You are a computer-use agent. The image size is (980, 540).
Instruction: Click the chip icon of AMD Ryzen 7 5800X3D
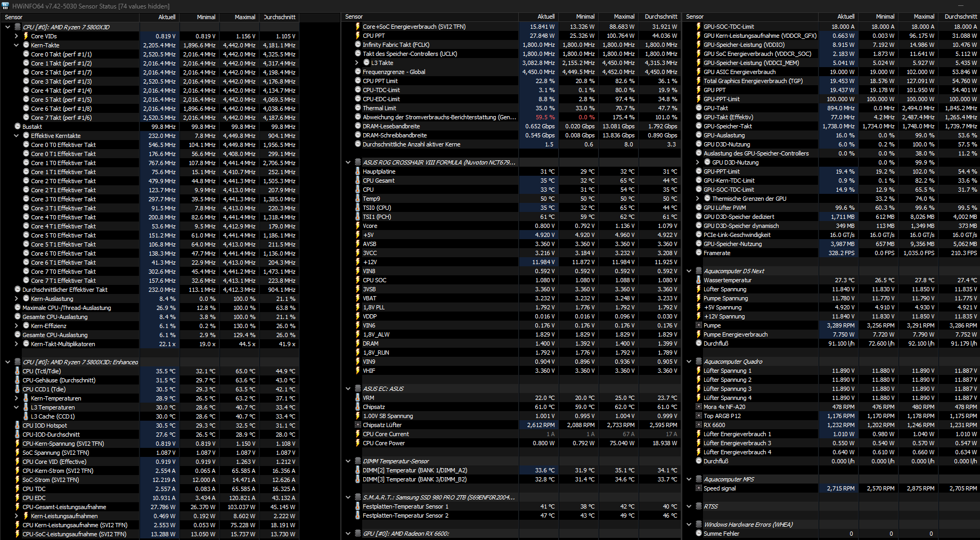coord(18,27)
